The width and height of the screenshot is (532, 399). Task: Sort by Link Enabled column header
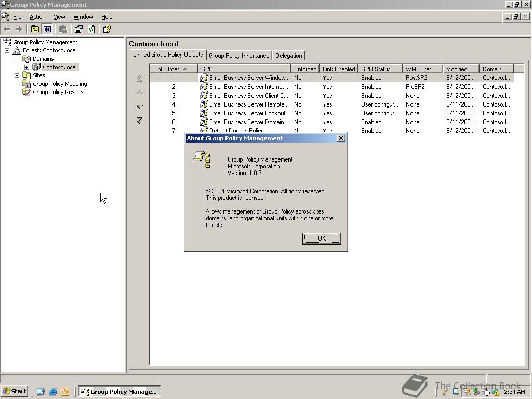(339, 69)
